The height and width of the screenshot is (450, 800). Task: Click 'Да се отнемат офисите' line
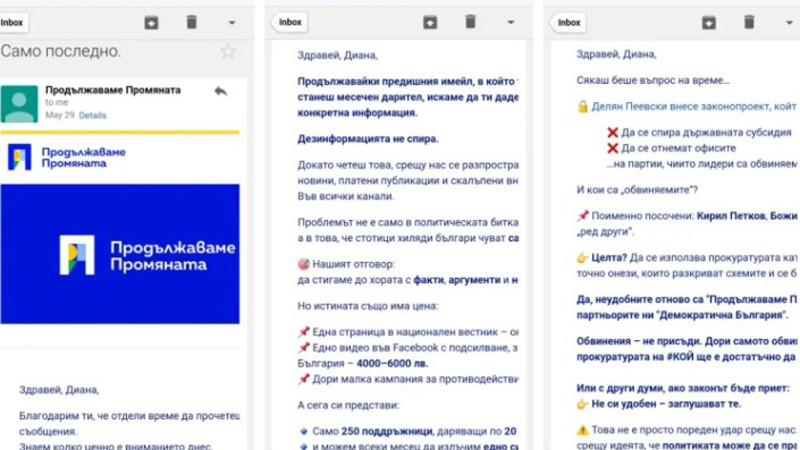pos(678,148)
